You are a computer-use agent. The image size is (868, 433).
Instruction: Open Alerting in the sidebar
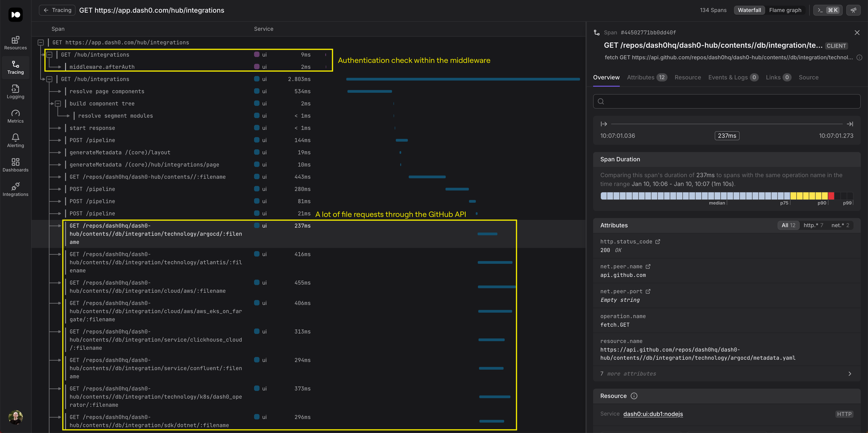(16, 141)
